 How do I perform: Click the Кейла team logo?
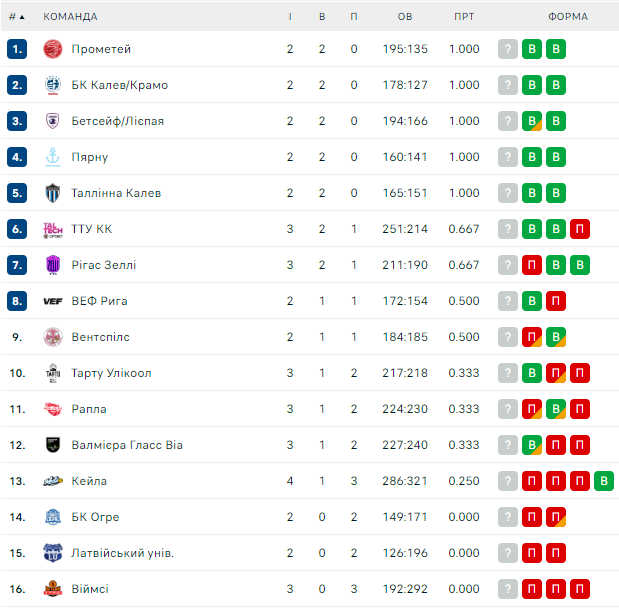click(53, 481)
